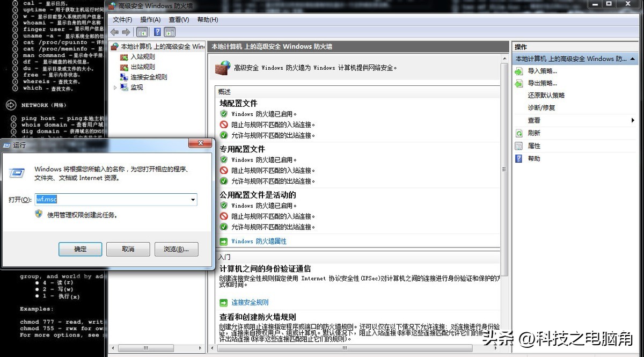Click the 刷新 refresh icon in the Actions pane

coord(519,133)
